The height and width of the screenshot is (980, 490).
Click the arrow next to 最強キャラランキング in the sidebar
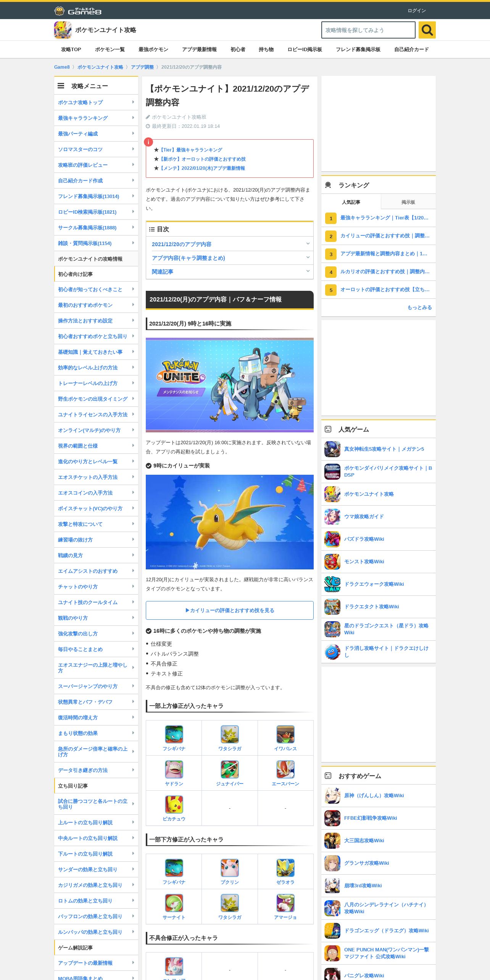coord(133,118)
